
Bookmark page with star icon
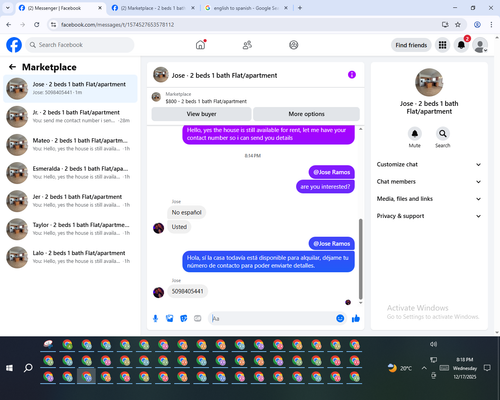click(x=458, y=25)
